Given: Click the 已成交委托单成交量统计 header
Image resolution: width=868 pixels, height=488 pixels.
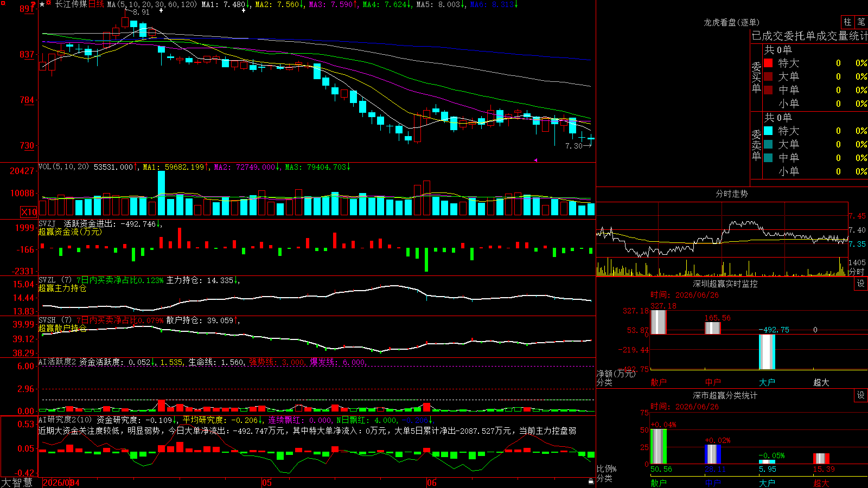Looking at the screenshot, I should pyautogui.click(x=809, y=36).
